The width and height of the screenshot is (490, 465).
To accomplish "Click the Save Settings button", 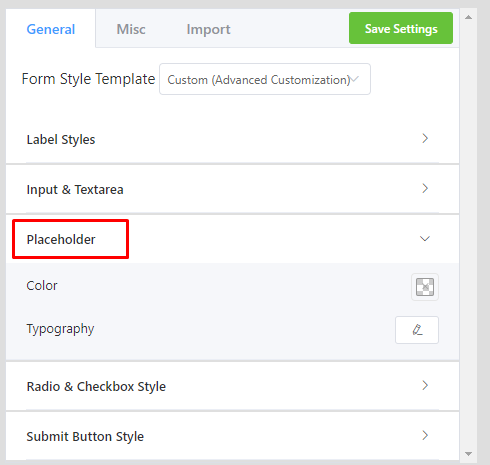I will point(401,28).
